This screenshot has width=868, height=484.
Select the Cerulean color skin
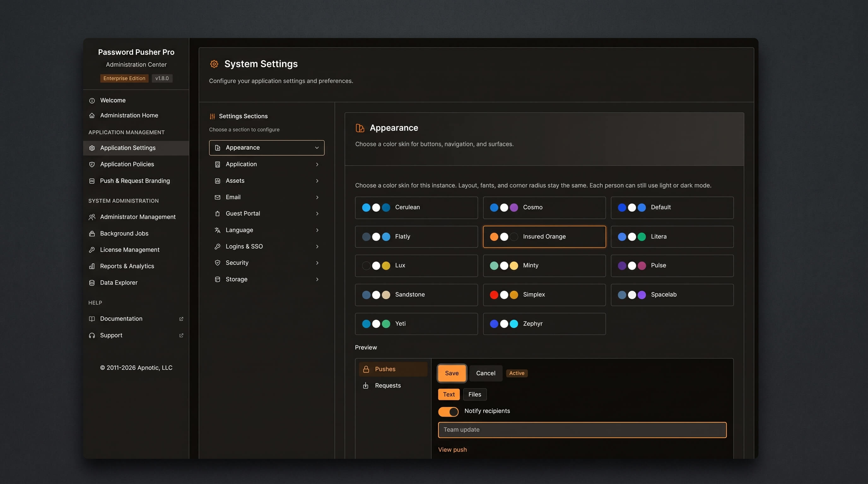pos(416,208)
